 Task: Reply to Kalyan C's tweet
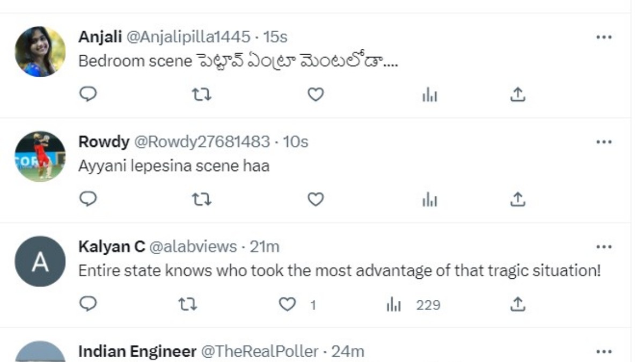pyautogui.click(x=88, y=305)
